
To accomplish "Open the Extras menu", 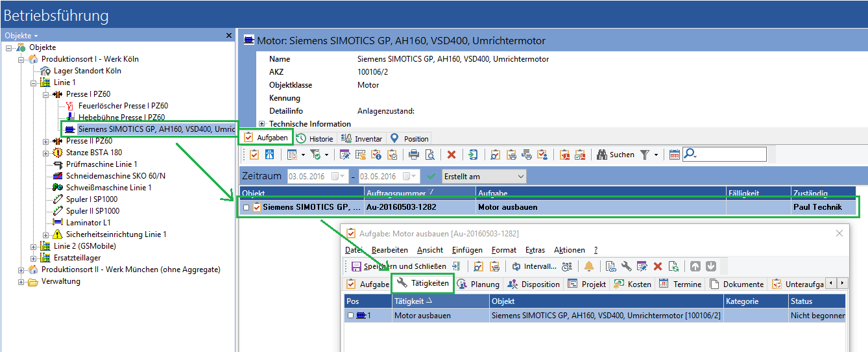I will tap(535, 250).
